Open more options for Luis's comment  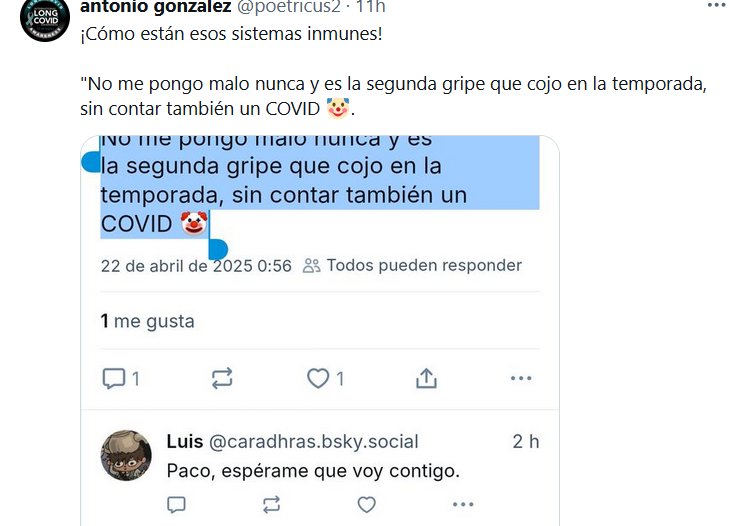[x=463, y=504]
